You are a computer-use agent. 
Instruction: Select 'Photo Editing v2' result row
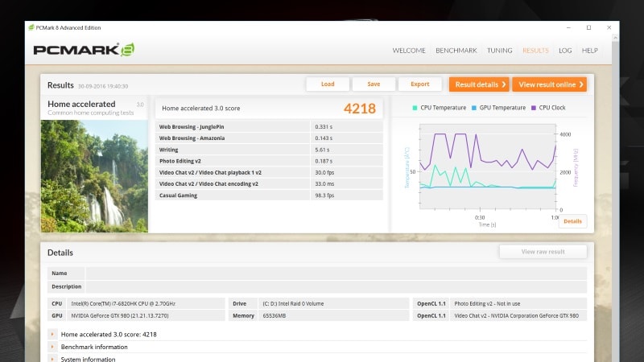pos(269,162)
